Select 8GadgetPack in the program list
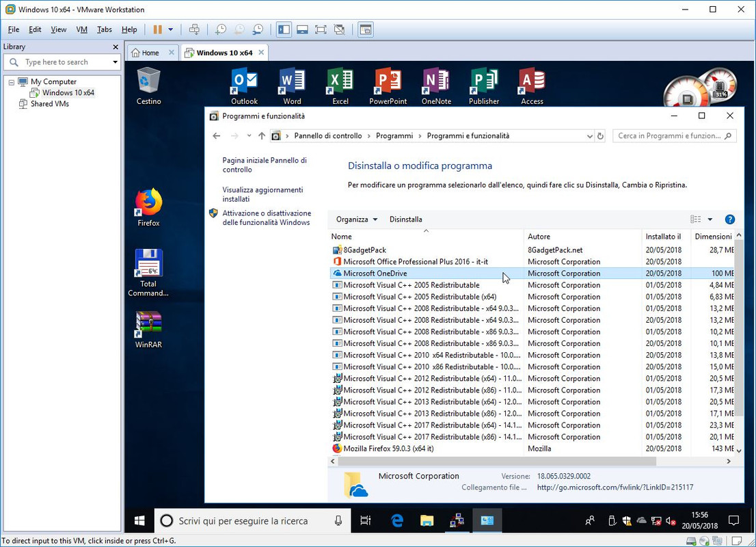This screenshot has height=547, width=756. [x=531, y=250]
